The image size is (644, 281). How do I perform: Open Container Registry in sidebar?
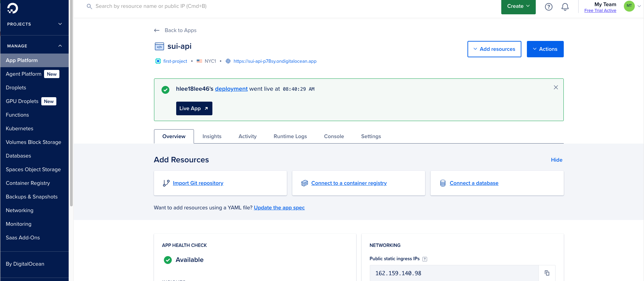coord(34,183)
